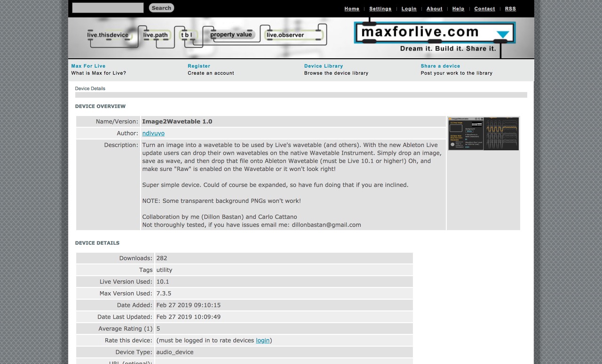
Task: Open the Register account link
Action: click(199, 66)
